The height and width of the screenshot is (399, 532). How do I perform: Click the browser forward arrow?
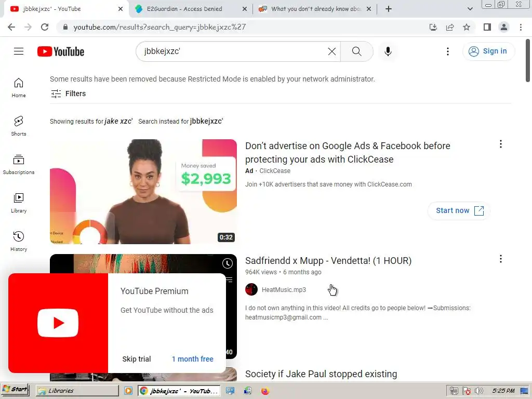[28, 27]
